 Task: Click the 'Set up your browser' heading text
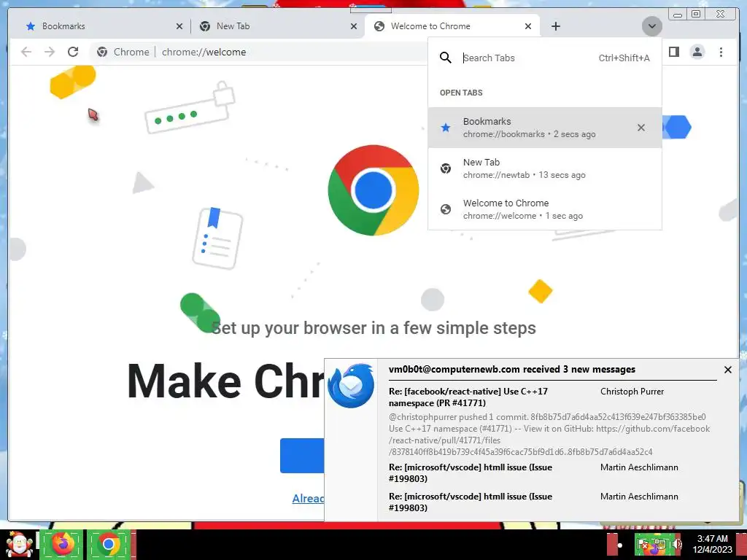pyautogui.click(x=373, y=328)
